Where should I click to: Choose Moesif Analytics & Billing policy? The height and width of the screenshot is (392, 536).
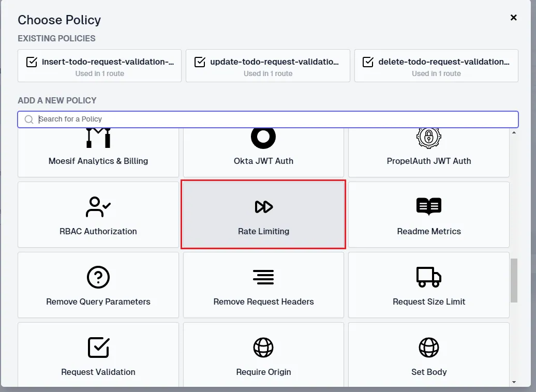coord(98,153)
